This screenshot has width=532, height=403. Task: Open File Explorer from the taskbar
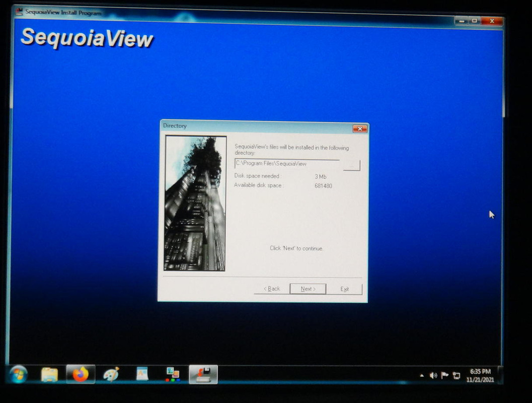tap(49, 375)
